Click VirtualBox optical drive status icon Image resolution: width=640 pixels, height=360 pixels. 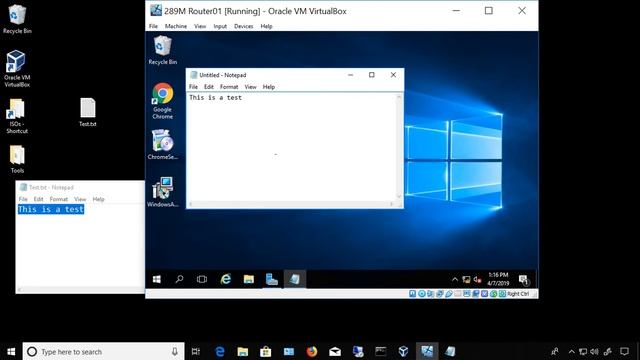click(422, 293)
